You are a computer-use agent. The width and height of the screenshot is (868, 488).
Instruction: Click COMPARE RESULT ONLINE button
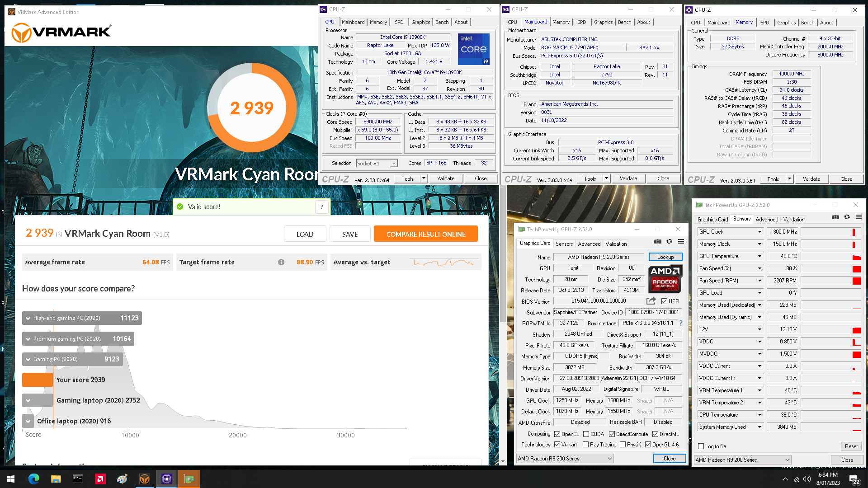pyautogui.click(x=426, y=234)
